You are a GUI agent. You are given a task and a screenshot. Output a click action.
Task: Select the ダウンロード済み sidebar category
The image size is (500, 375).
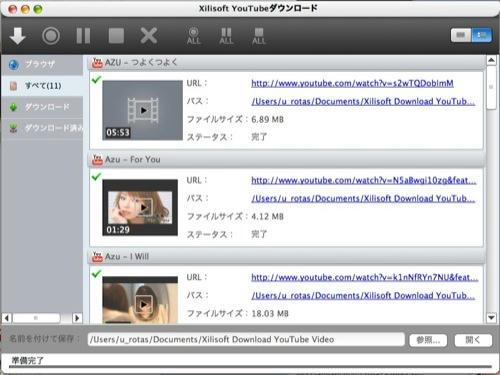coord(42,128)
